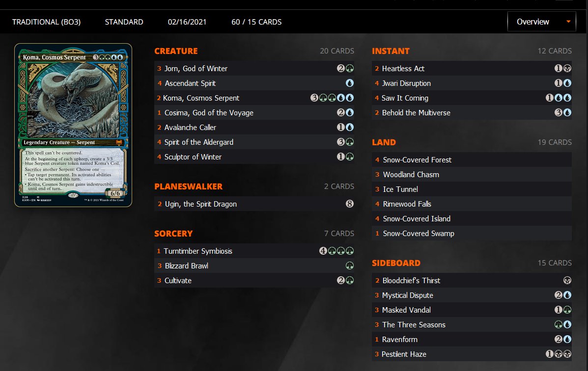Select Behold the Multiverse card
588x371 pixels.
(x=472, y=112)
